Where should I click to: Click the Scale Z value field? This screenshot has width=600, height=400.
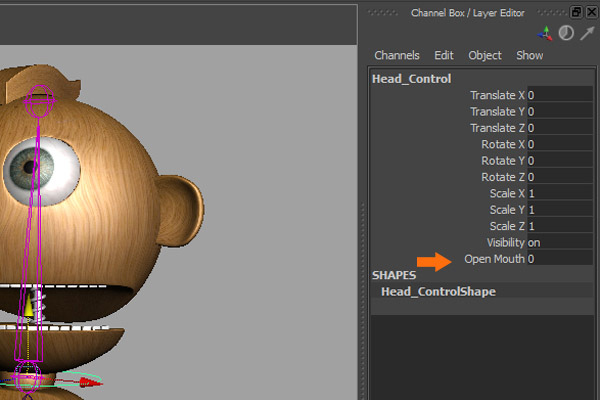pos(560,226)
